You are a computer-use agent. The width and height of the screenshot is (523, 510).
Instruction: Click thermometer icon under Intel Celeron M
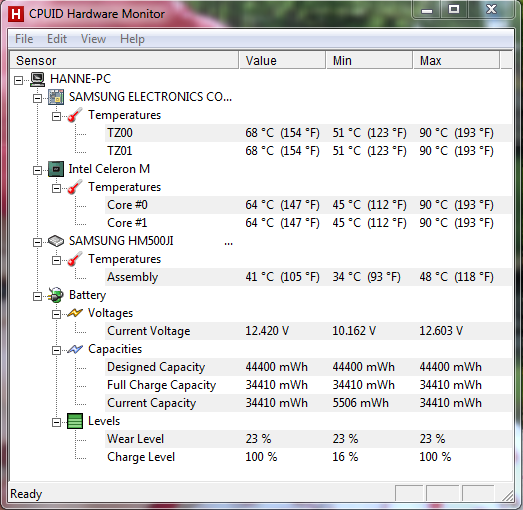pos(75,187)
